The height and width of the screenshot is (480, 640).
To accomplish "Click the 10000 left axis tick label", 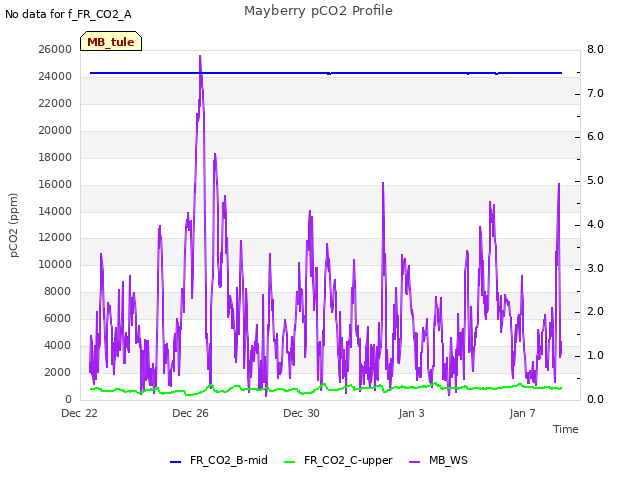I will coord(55,264).
